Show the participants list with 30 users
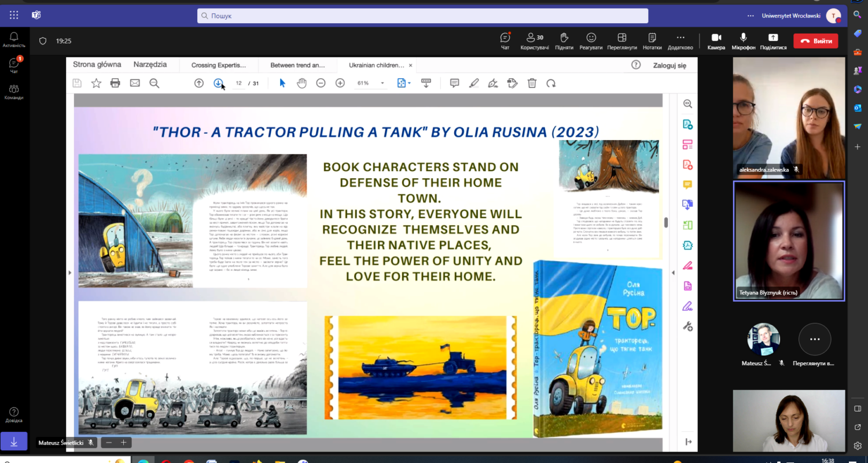Viewport: 868px width, 463px height. click(x=534, y=39)
